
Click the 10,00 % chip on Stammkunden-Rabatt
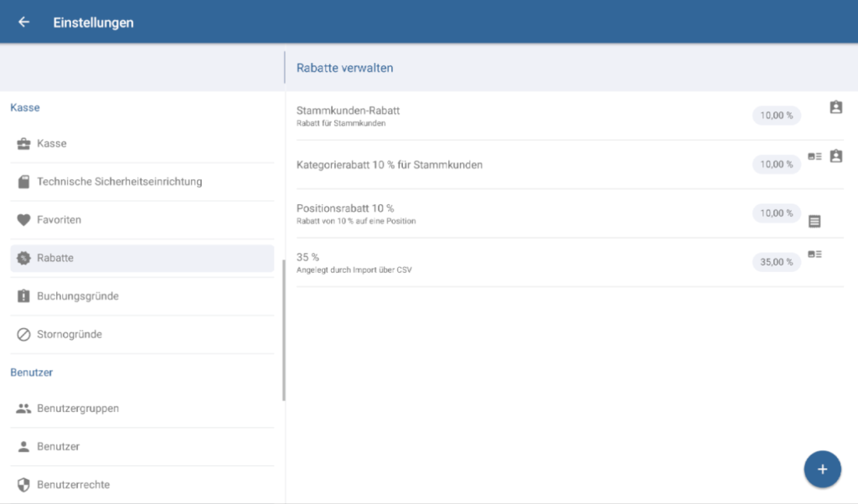coord(776,116)
